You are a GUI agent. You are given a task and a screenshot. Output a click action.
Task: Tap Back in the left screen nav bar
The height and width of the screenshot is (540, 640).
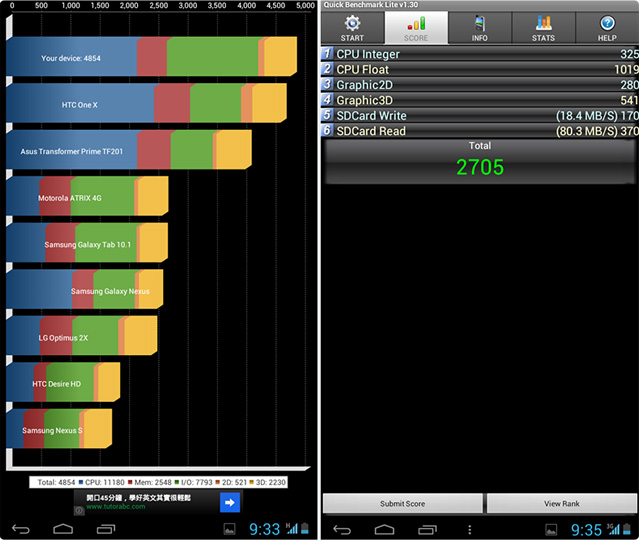(x=21, y=529)
